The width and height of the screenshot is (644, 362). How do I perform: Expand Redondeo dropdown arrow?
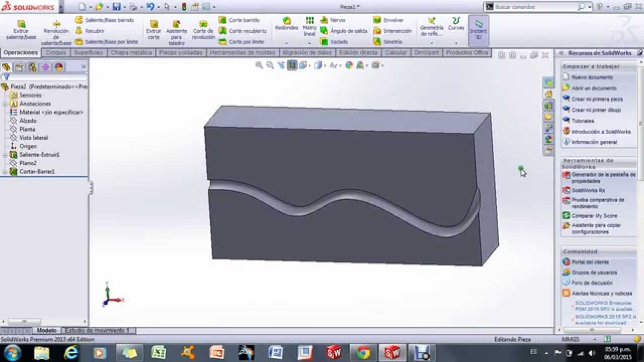(x=286, y=44)
